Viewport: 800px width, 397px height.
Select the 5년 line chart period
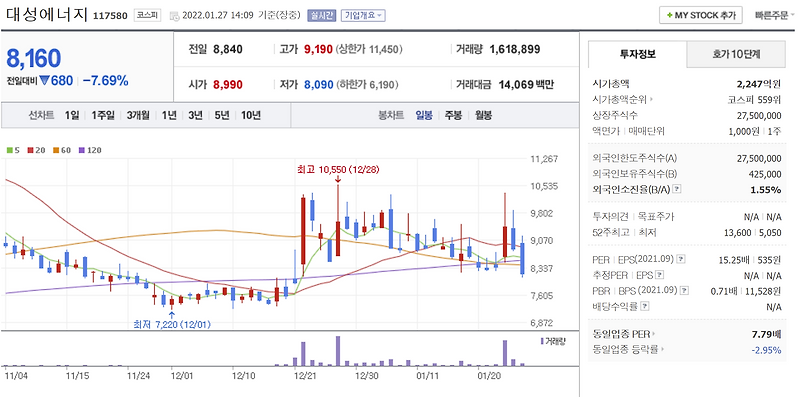click(222, 115)
